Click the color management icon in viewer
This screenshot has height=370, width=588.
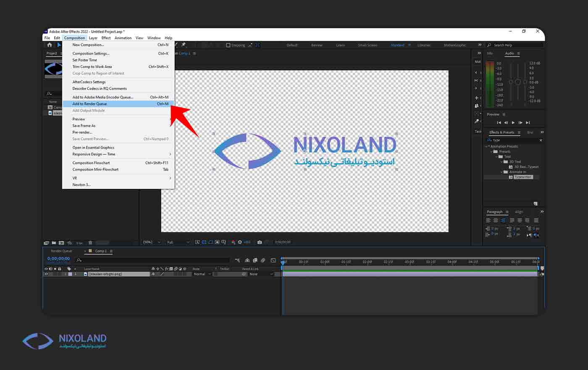pos(234,242)
